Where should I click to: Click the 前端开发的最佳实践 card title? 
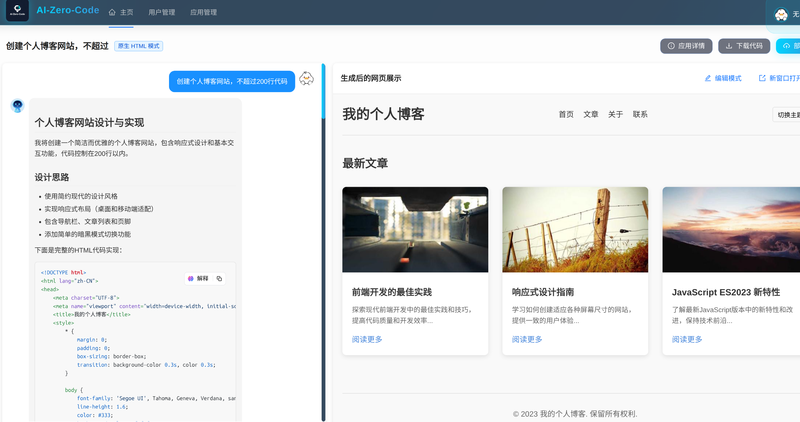tap(392, 292)
